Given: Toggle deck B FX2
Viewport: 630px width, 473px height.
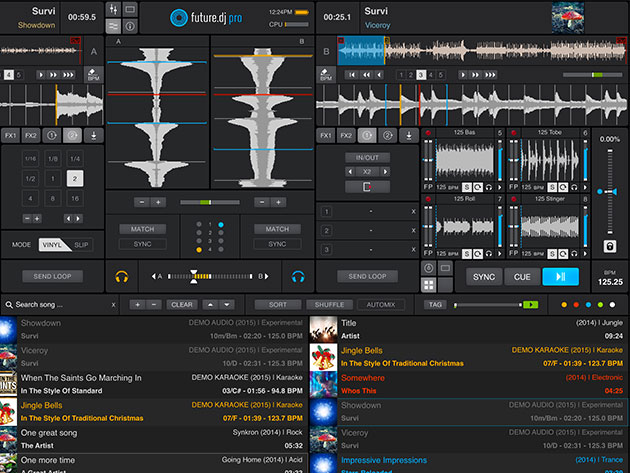Looking at the screenshot, I should point(346,135).
